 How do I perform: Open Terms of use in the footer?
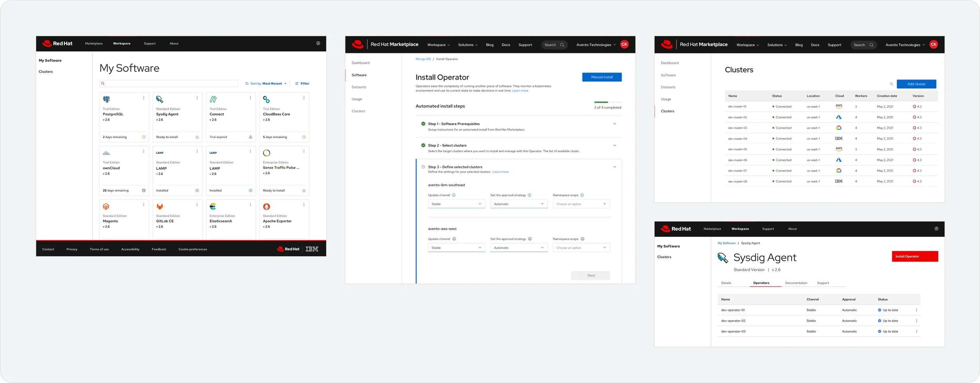point(99,249)
